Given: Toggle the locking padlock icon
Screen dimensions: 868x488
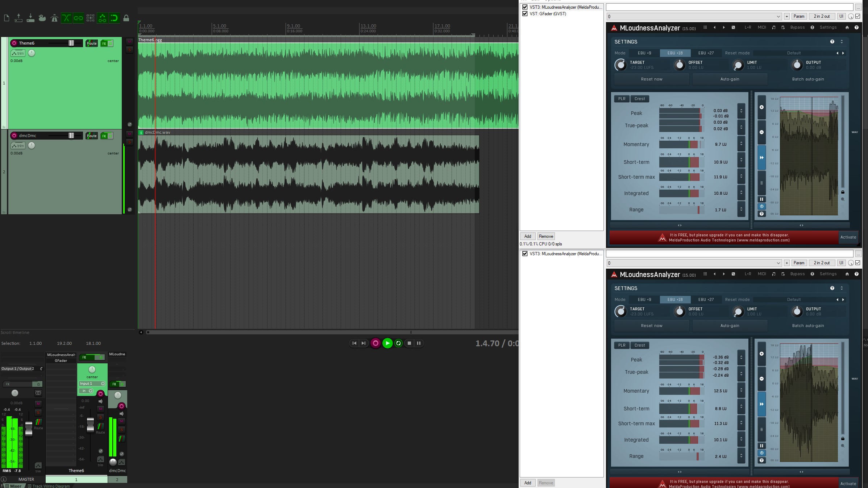Looking at the screenshot, I should 126,18.
